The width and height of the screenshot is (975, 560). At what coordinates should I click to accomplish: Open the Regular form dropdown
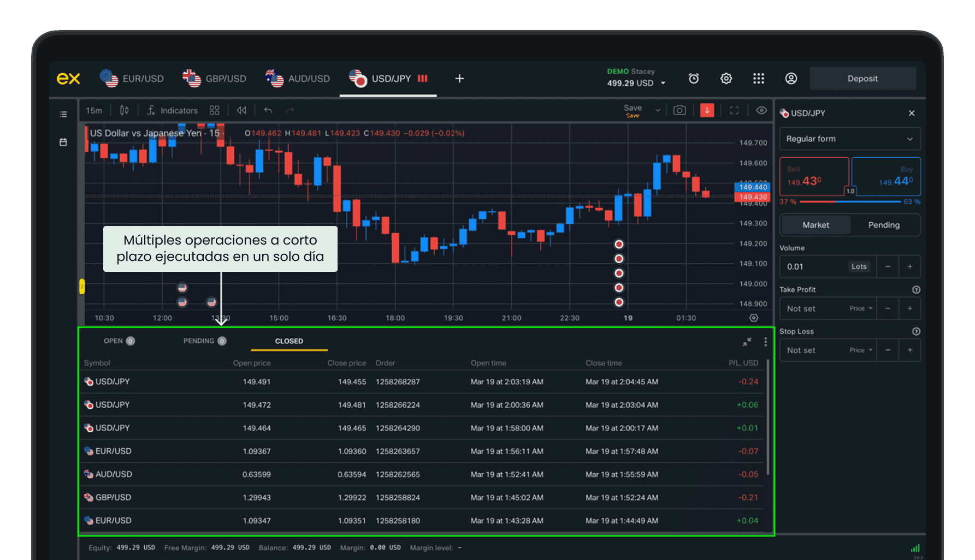coord(850,139)
